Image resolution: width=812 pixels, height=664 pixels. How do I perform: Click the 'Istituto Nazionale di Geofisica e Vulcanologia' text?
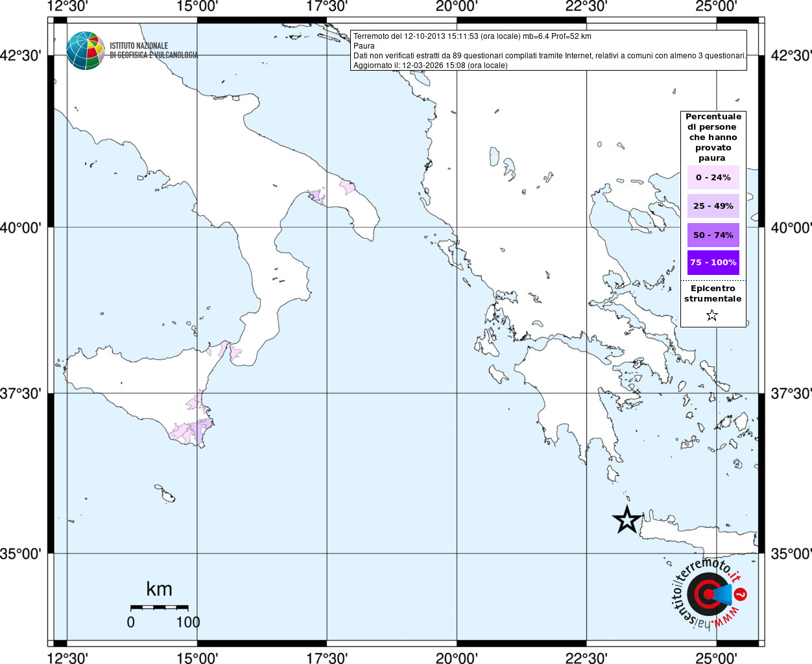(x=154, y=51)
